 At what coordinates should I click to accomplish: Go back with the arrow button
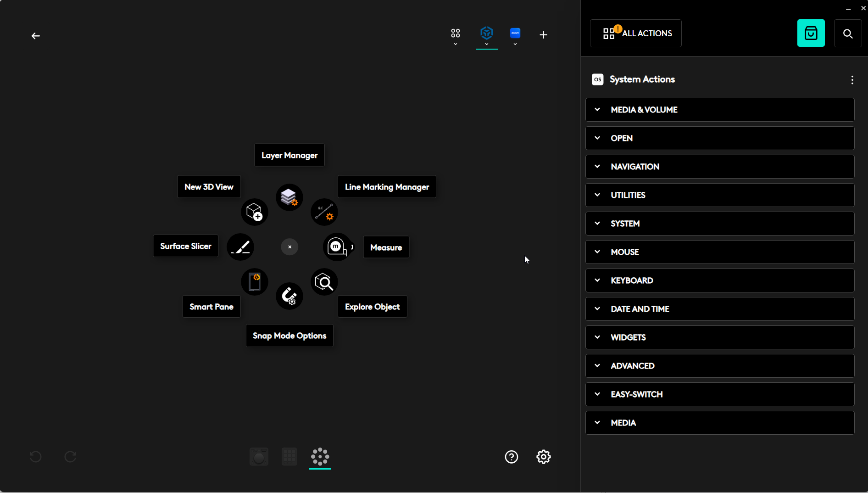(x=36, y=36)
